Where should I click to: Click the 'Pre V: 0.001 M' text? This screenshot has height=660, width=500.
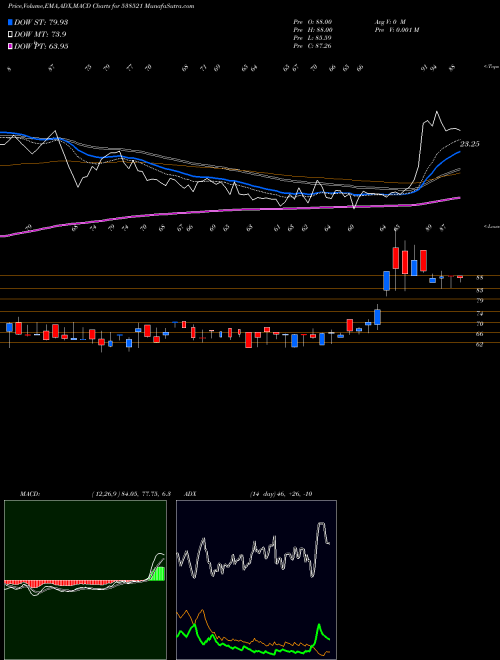pos(396,30)
